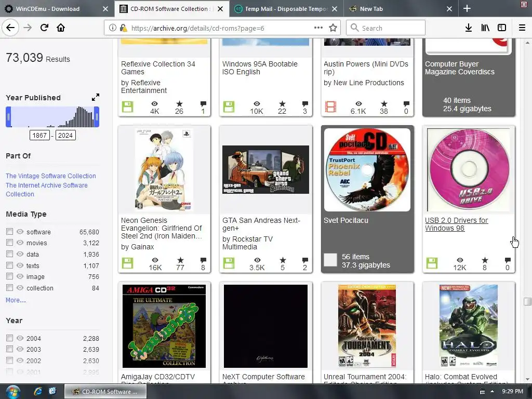Click favorites star on Windows 95A Bootable
The image size is (532, 399).
coord(282,104)
